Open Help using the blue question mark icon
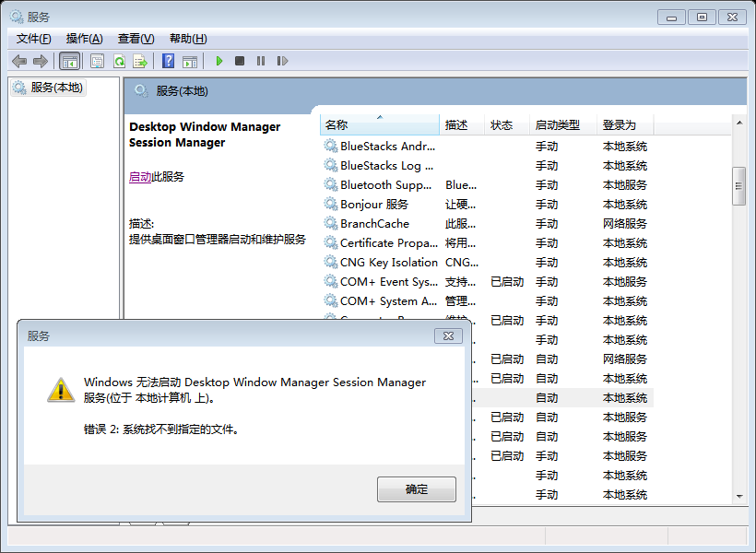This screenshot has width=756, height=553. tap(168, 61)
